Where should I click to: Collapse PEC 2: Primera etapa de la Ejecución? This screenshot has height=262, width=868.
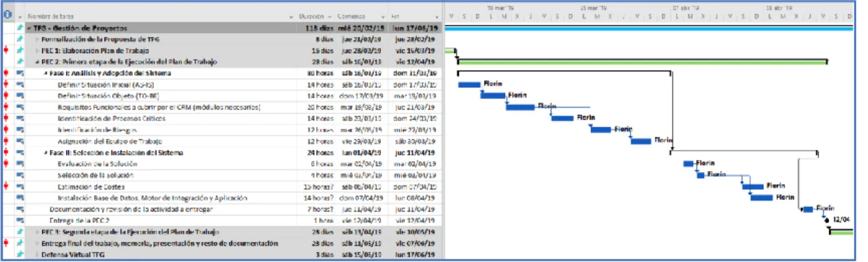(x=38, y=62)
